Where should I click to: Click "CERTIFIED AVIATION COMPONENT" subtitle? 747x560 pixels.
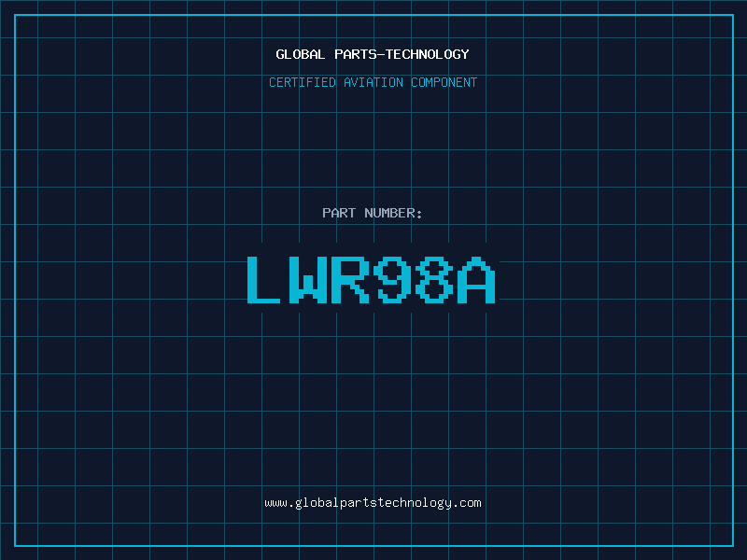tap(373, 82)
